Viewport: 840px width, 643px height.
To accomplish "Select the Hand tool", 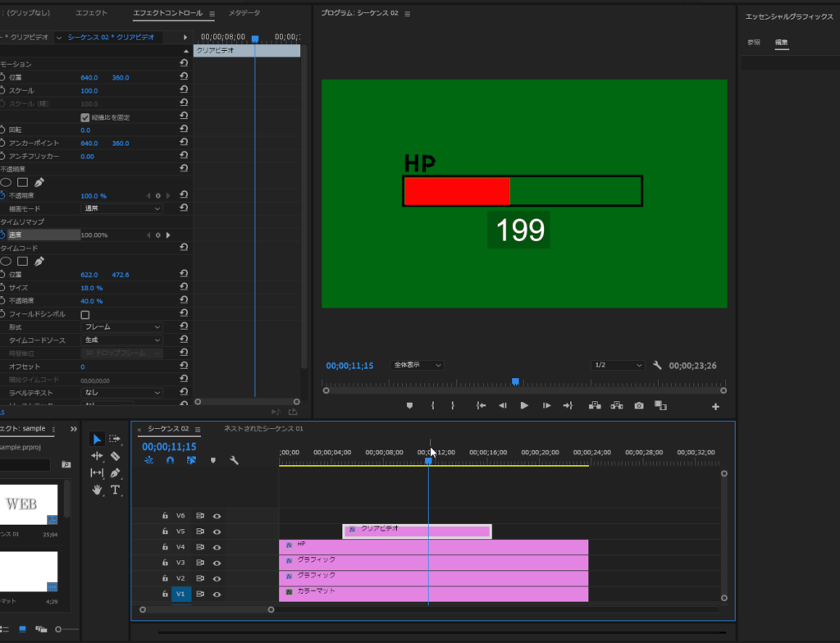I will pos(97,490).
